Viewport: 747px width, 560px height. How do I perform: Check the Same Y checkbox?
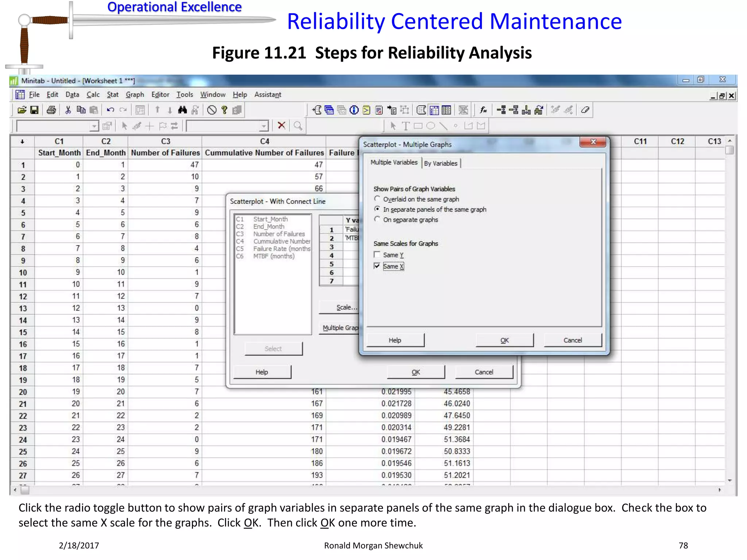377,254
